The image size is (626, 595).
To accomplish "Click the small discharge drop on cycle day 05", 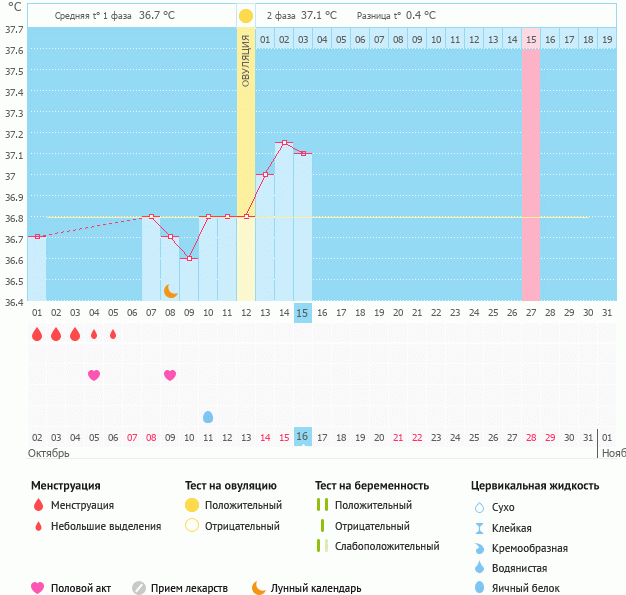I will (113, 334).
